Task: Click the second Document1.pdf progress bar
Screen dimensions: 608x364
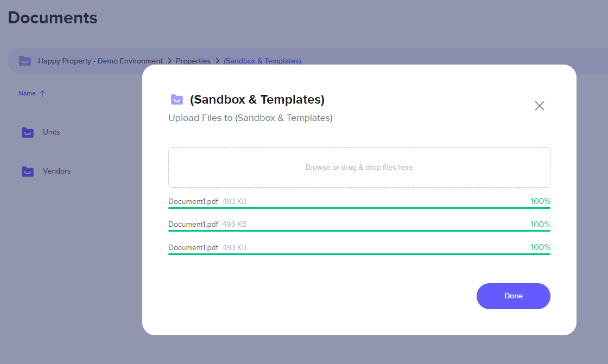Action: (x=359, y=231)
